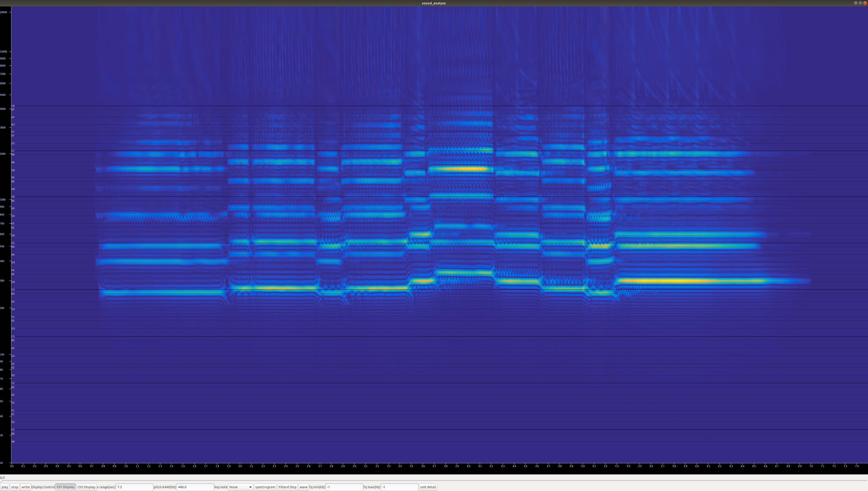Click the pitch A440(Hz) input field
Screen dimensions: 868x491
pos(195,487)
